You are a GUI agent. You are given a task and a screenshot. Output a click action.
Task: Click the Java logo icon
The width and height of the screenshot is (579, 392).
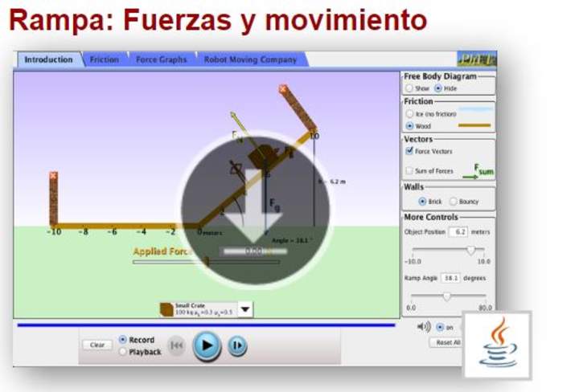pos(498,344)
